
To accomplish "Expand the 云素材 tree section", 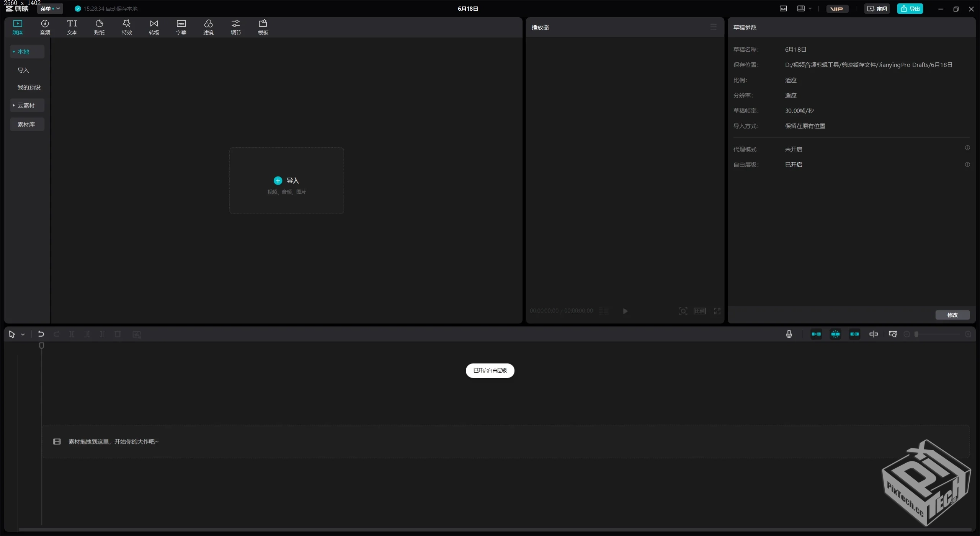I will pos(26,105).
